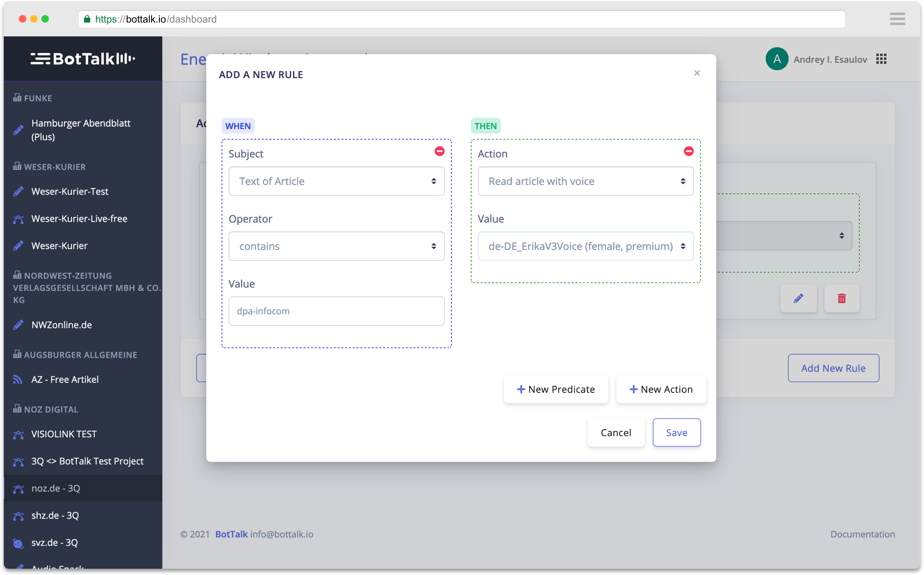Remove the Subject predicate with red minus icon
Viewport: 924px width, 575px height.
pyautogui.click(x=439, y=151)
